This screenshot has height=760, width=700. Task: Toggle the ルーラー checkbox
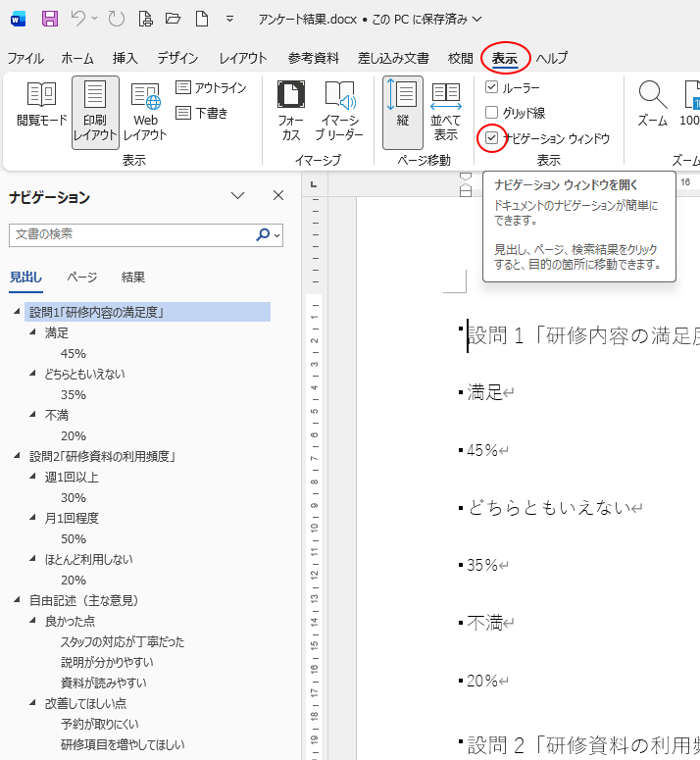492,87
